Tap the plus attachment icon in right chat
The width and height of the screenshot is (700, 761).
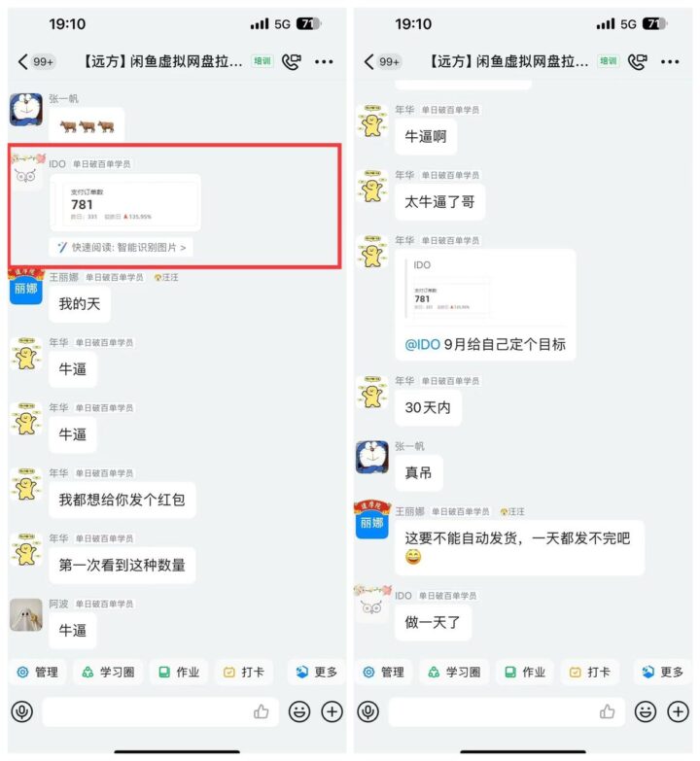click(x=678, y=712)
